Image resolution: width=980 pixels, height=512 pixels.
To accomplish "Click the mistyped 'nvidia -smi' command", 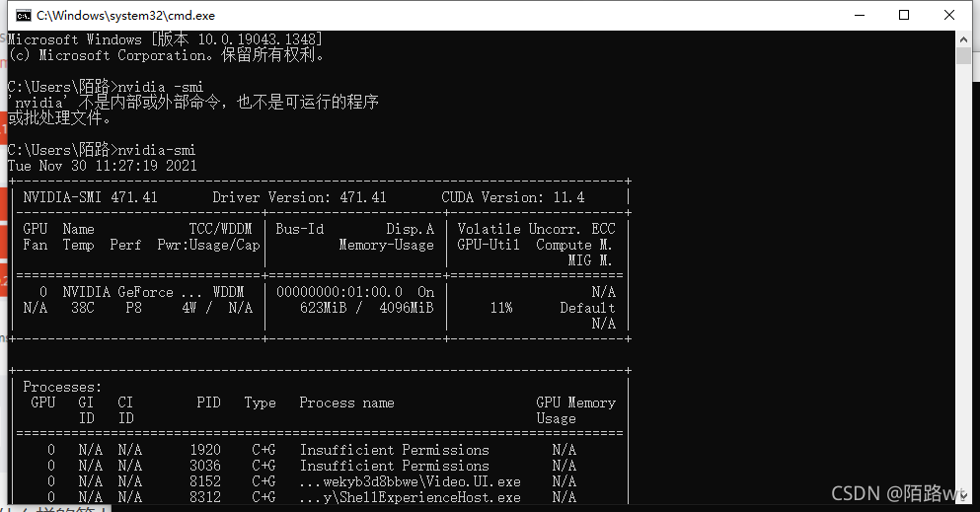I will (161, 87).
